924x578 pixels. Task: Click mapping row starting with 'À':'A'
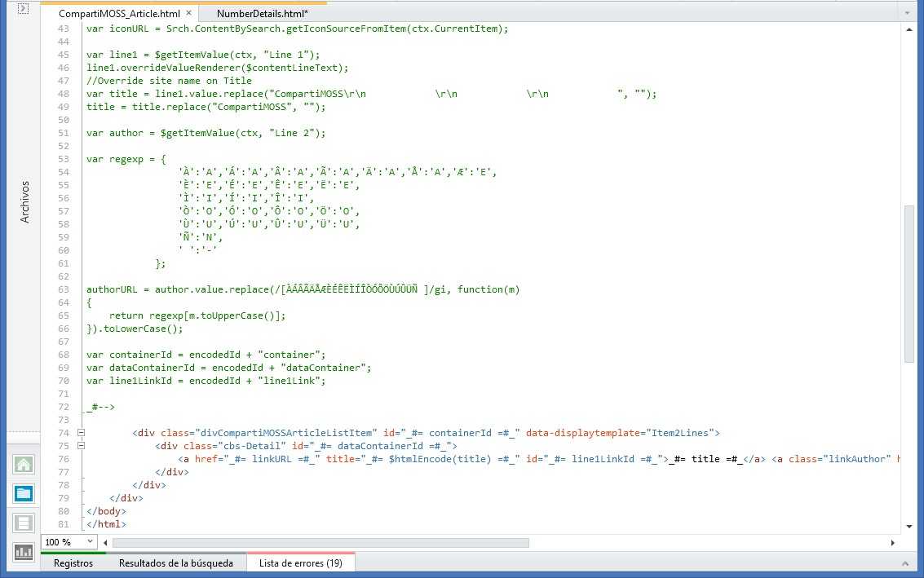338,172
